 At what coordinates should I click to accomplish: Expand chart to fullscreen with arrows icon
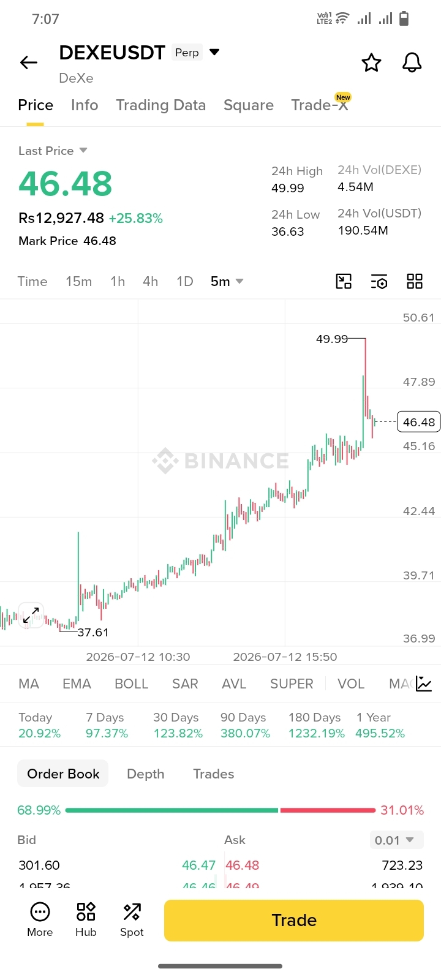tap(31, 615)
